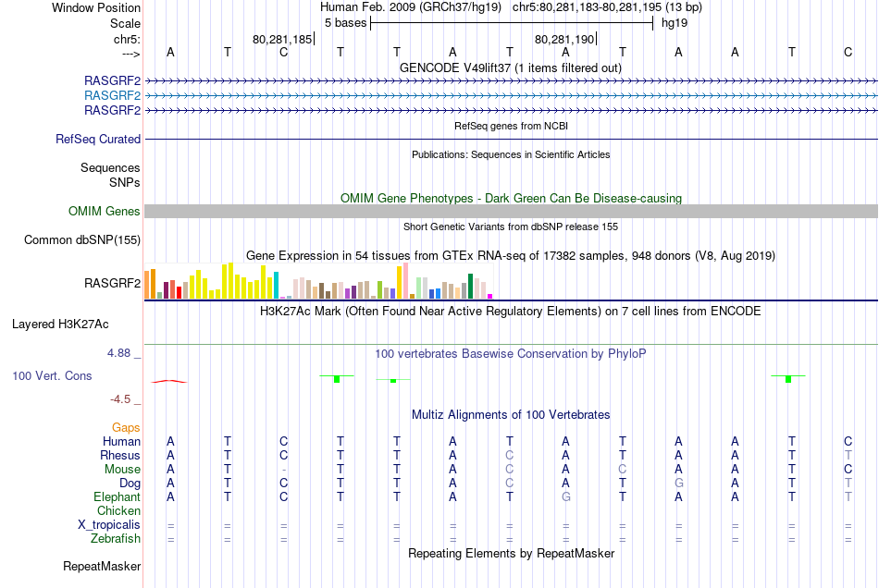This screenshot has height=588, width=879.
Task: Select the 80,281,185 coordinate marker
Action: click(x=282, y=39)
